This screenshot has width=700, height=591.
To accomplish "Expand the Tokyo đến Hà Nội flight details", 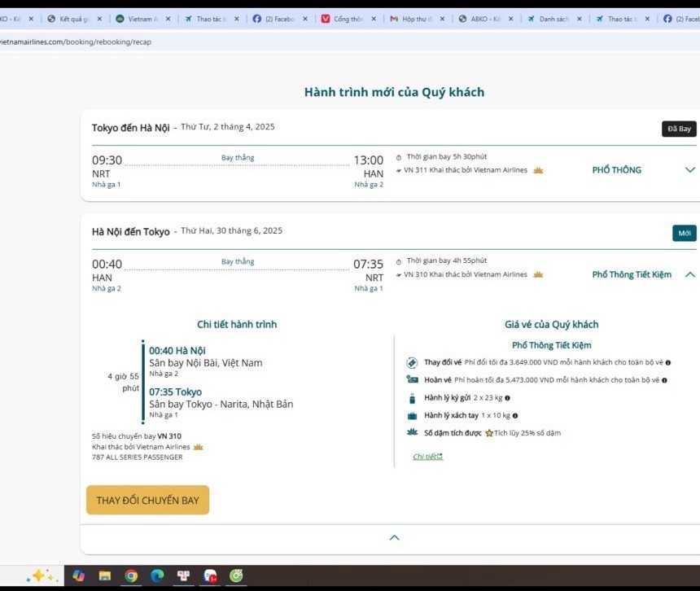I will [689, 170].
